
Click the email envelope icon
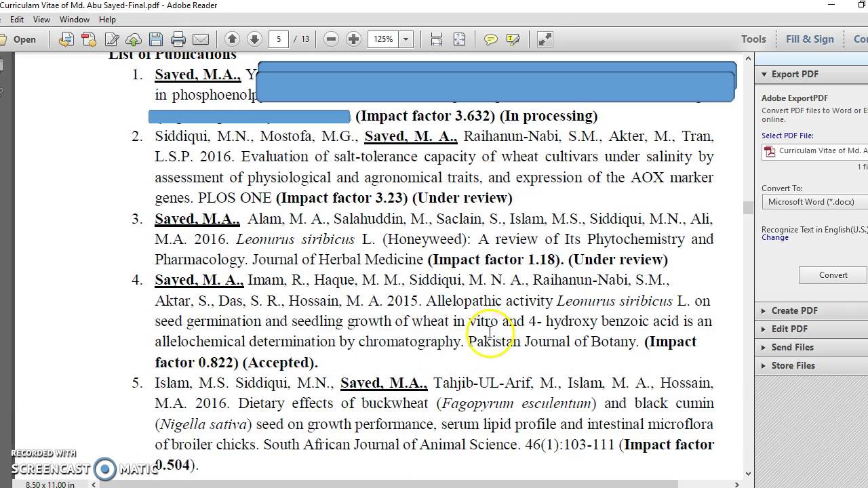(201, 39)
